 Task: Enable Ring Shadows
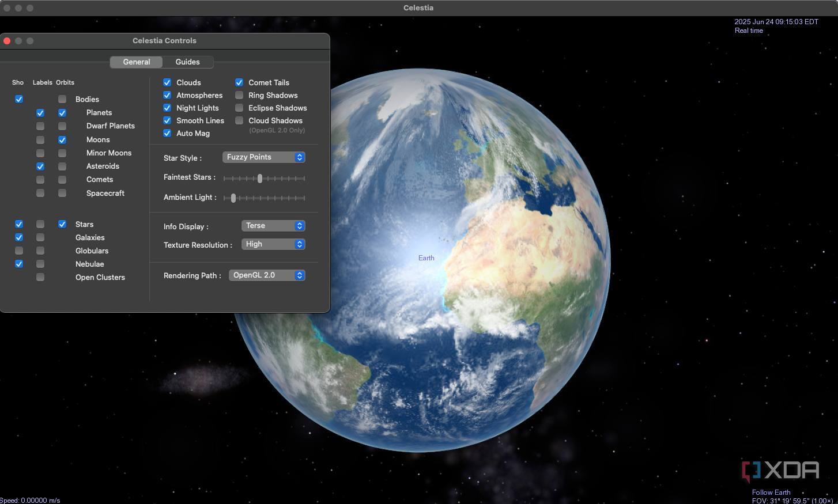pos(239,95)
